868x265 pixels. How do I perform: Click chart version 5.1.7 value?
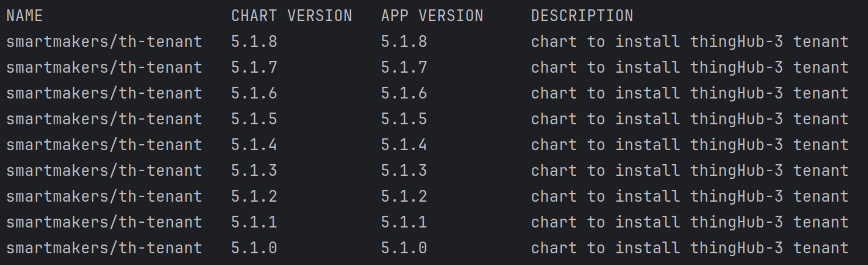click(x=254, y=67)
